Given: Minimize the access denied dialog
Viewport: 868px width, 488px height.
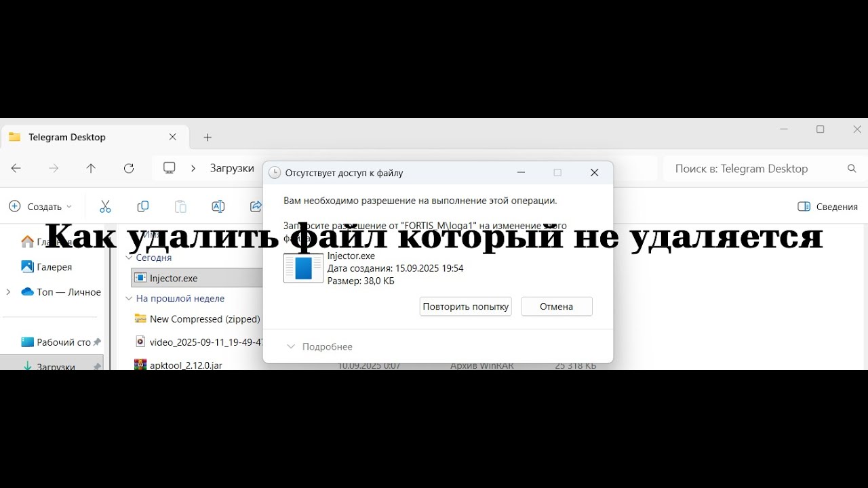Looking at the screenshot, I should coord(521,173).
